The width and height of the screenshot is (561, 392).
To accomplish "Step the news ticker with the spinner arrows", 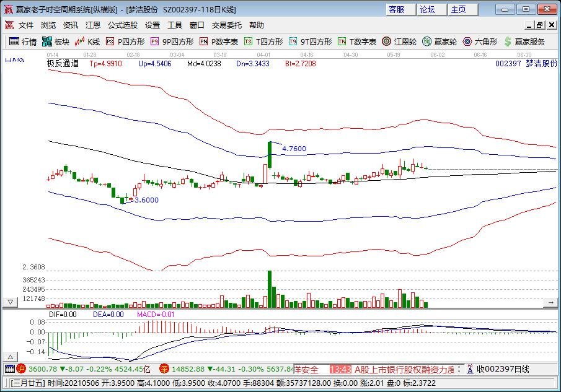I will (x=459, y=368).
